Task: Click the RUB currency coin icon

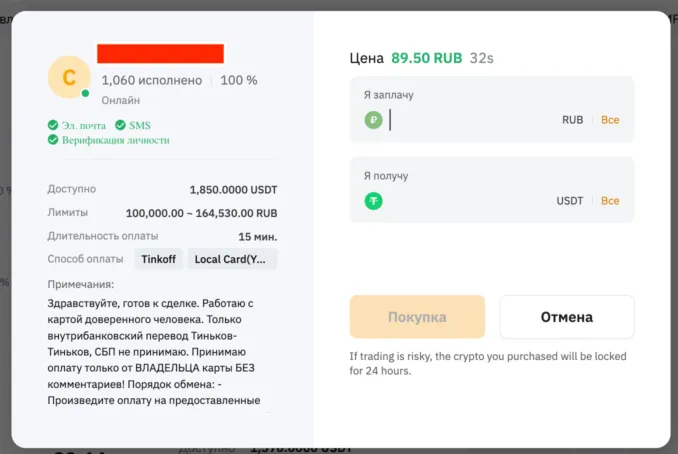Action: [373, 120]
